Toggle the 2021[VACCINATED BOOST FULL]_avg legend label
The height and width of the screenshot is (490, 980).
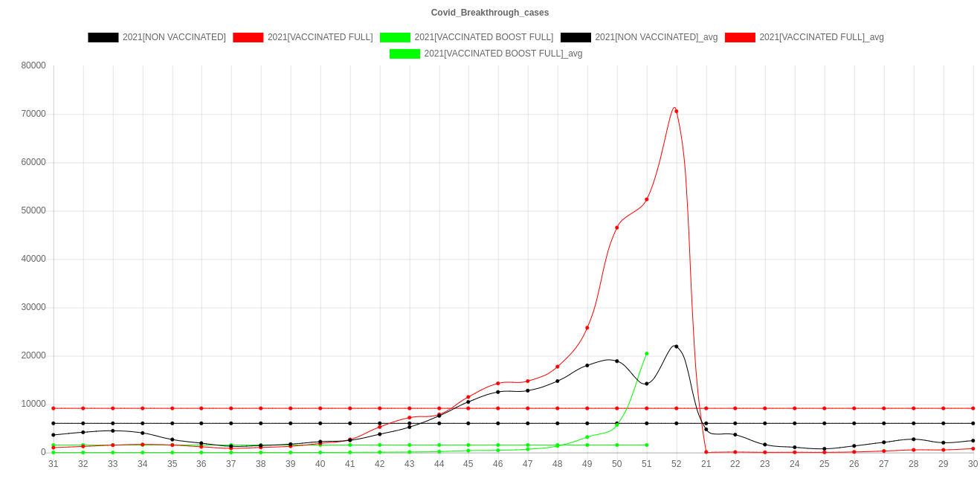point(503,54)
